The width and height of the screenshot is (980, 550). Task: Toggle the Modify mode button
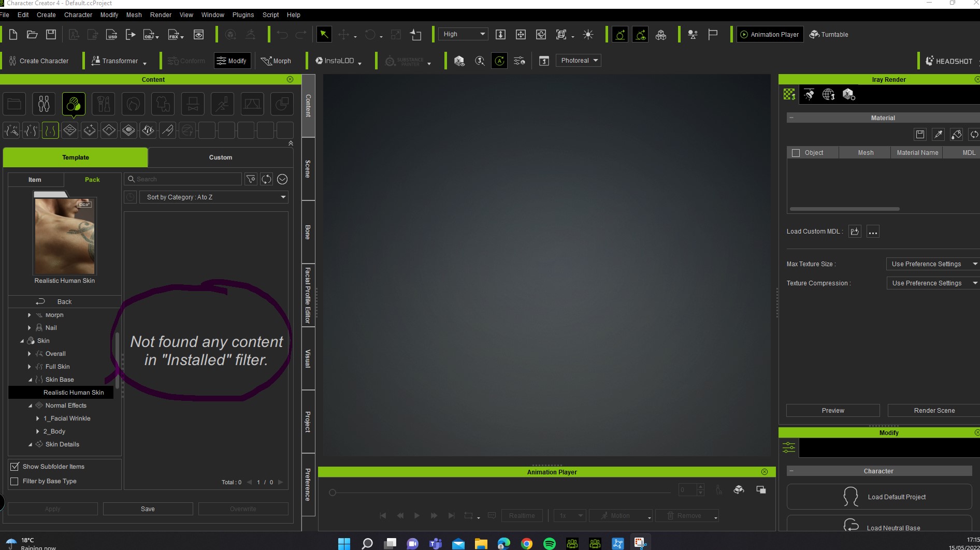click(x=232, y=61)
